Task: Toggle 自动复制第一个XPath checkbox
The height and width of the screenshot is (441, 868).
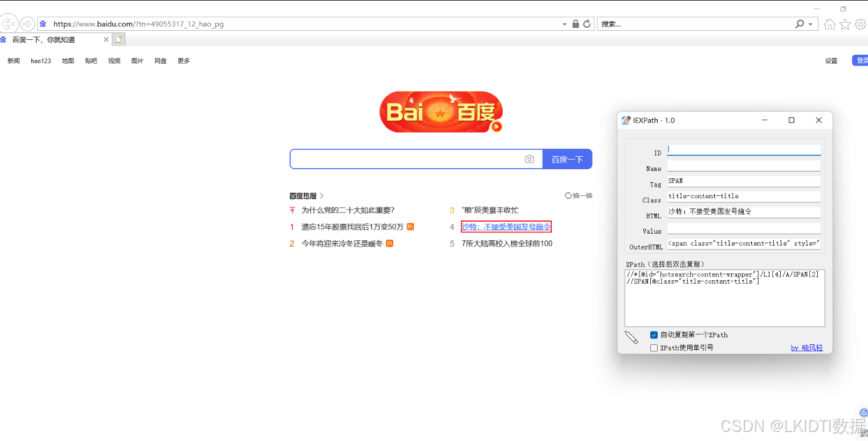Action: point(654,335)
